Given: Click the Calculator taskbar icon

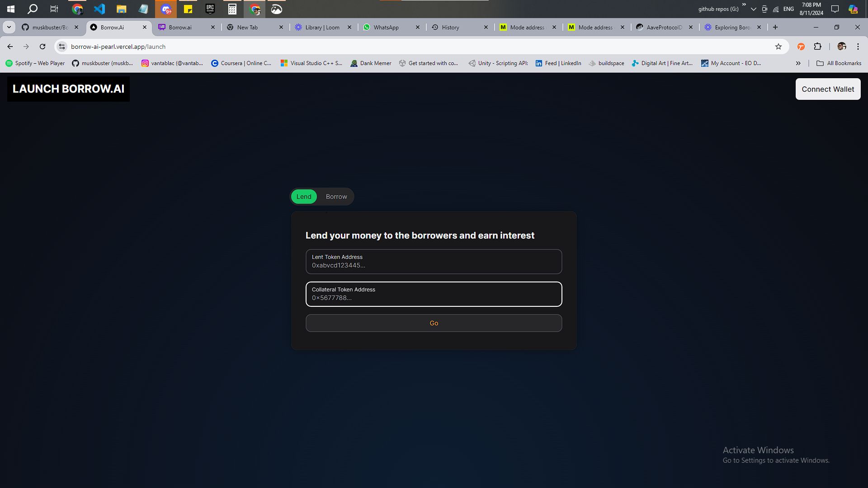Looking at the screenshot, I should (232, 9).
